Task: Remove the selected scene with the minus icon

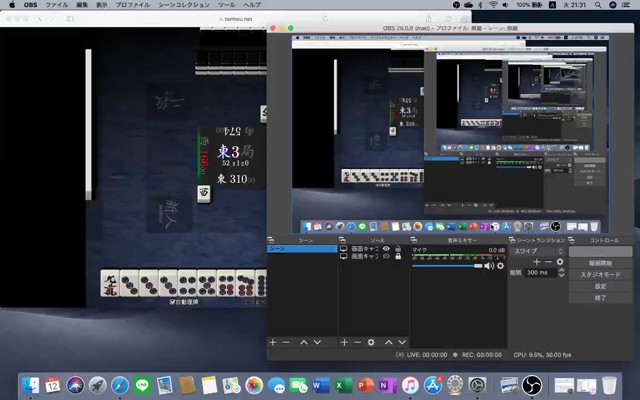Action: coord(286,342)
